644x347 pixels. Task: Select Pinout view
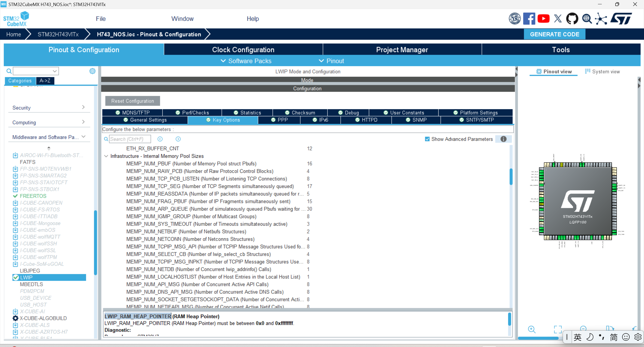tap(554, 71)
